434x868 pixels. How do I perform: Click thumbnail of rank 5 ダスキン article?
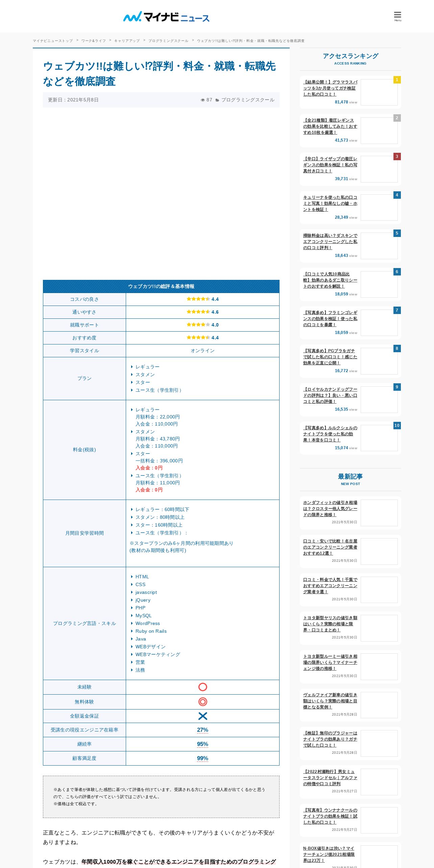pos(379,246)
